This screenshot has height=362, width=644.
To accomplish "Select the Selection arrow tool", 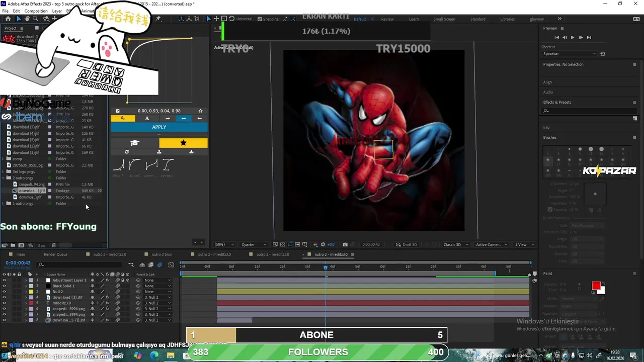I will (19, 19).
